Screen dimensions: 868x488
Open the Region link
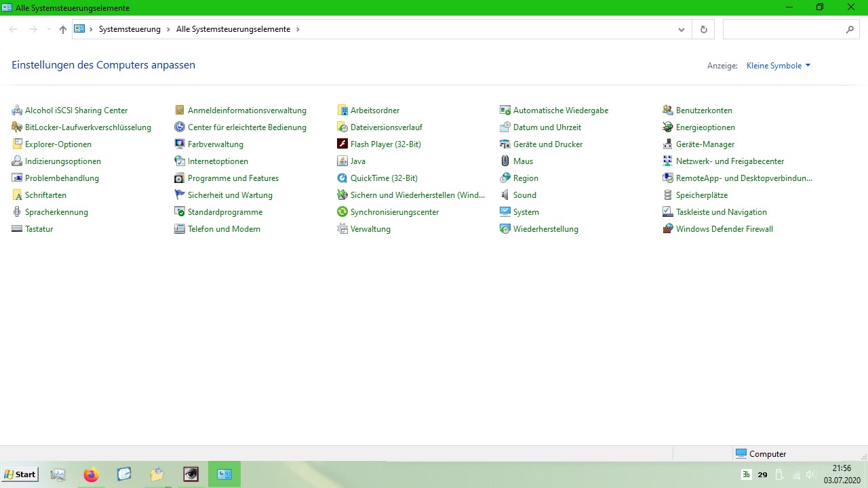point(526,178)
